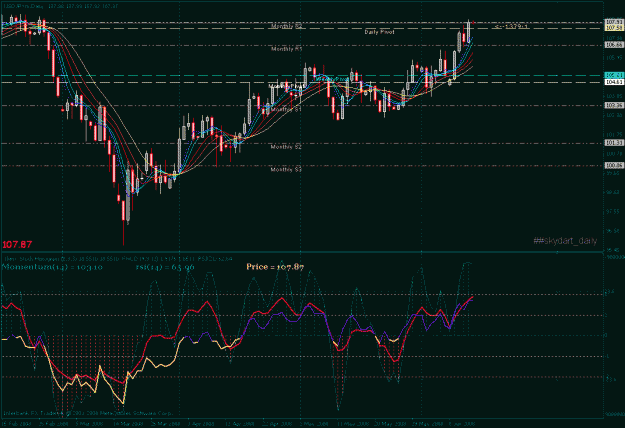Click the 'rsi(14) = 63.96' label
The width and height of the screenshot is (625, 428).
click(165, 267)
